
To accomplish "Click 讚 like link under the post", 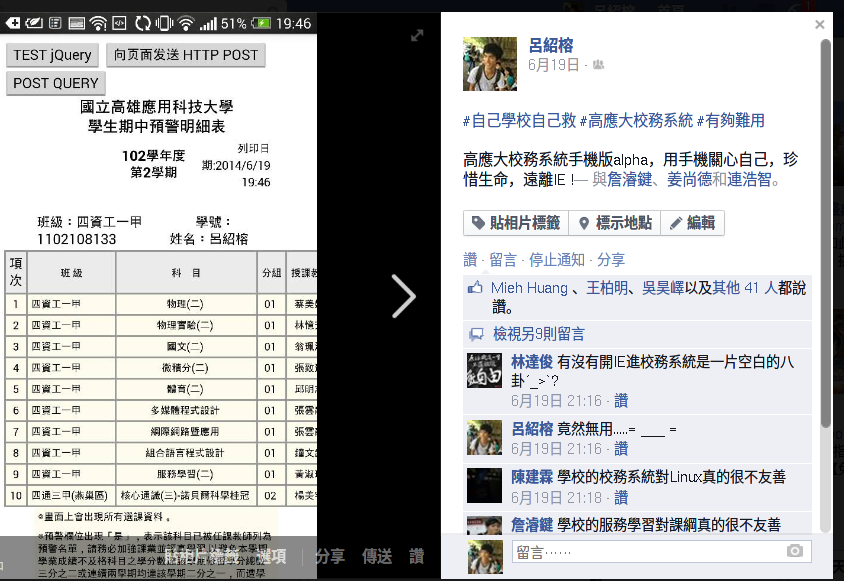I will (x=470, y=260).
